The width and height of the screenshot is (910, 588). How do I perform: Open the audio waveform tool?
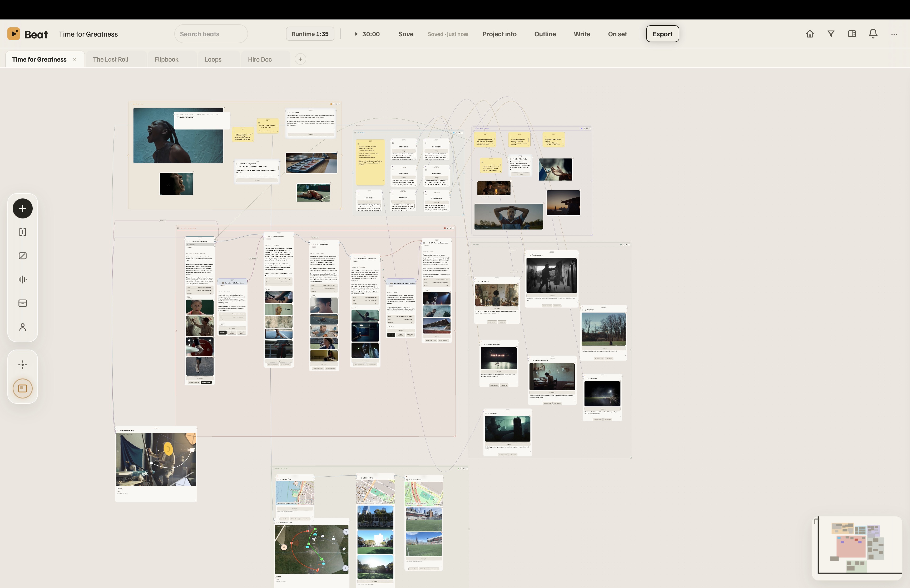tap(23, 280)
